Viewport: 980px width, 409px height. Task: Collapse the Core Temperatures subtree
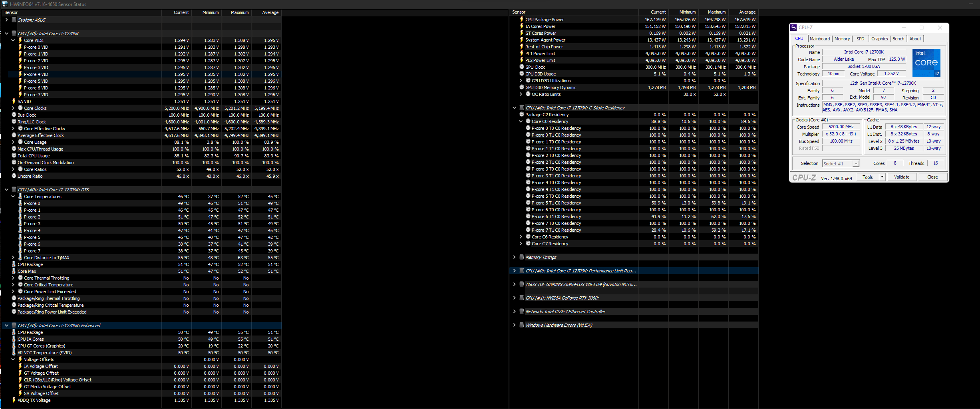tap(13, 197)
